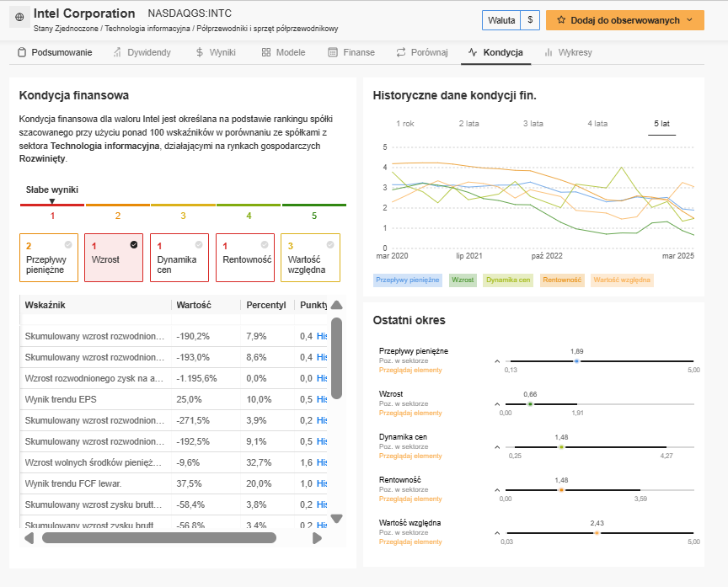Switch to the Podsumowanie tab

pos(56,52)
